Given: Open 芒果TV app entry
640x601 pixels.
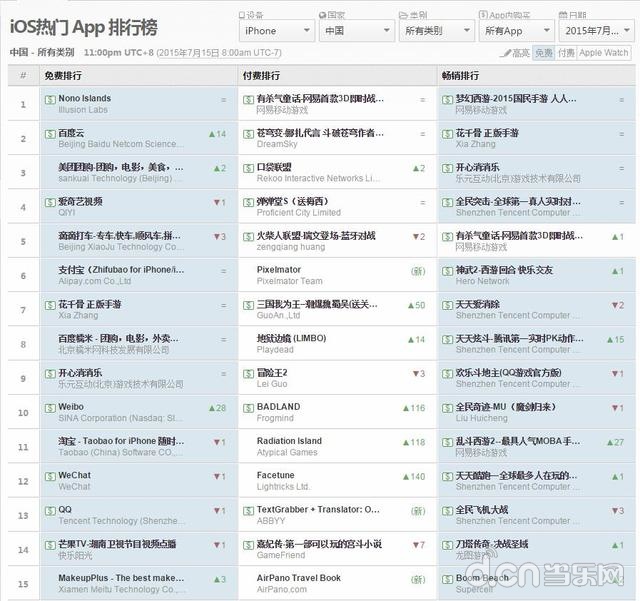Looking at the screenshot, I should 117,544.
